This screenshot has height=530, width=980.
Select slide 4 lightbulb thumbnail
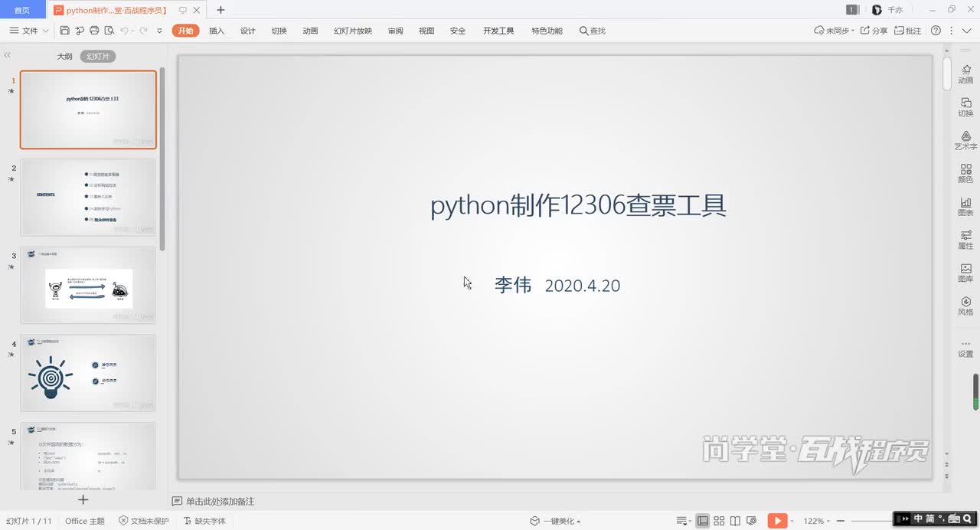click(x=88, y=373)
